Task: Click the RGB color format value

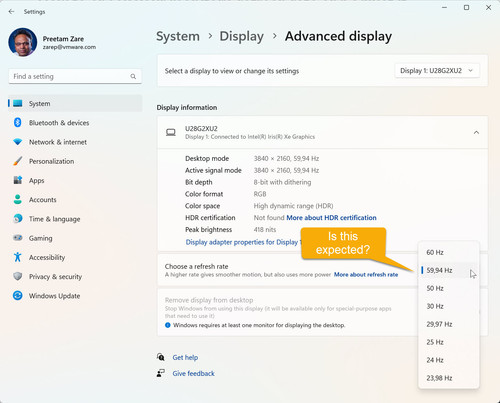Action: (260, 194)
